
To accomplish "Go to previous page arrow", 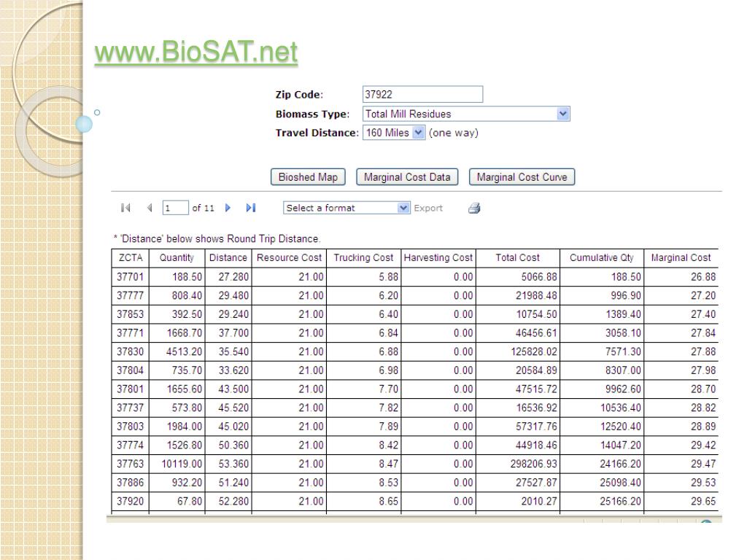I will point(150,208).
